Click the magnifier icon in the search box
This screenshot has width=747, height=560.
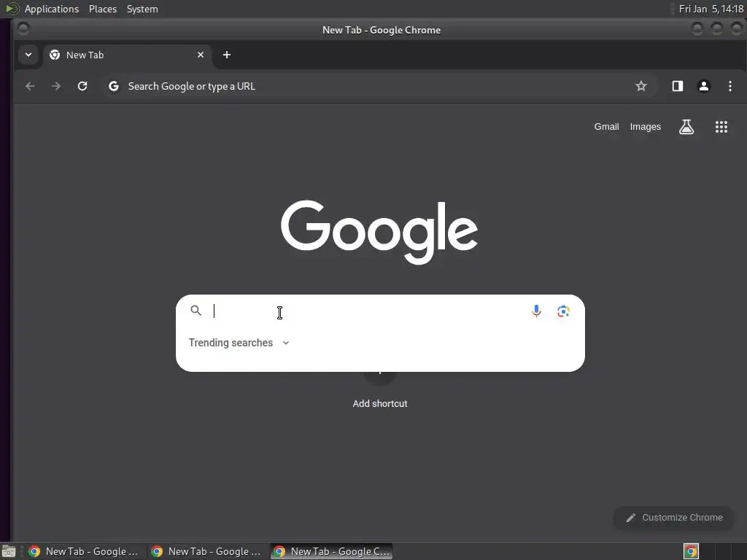click(x=196, y=311)
